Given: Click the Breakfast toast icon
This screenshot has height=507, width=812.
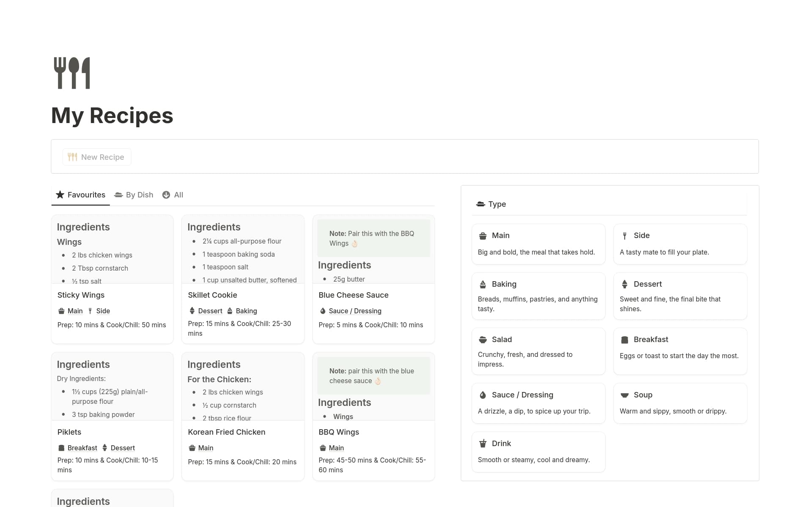Looking at the screenshot, I should point(624,340).
